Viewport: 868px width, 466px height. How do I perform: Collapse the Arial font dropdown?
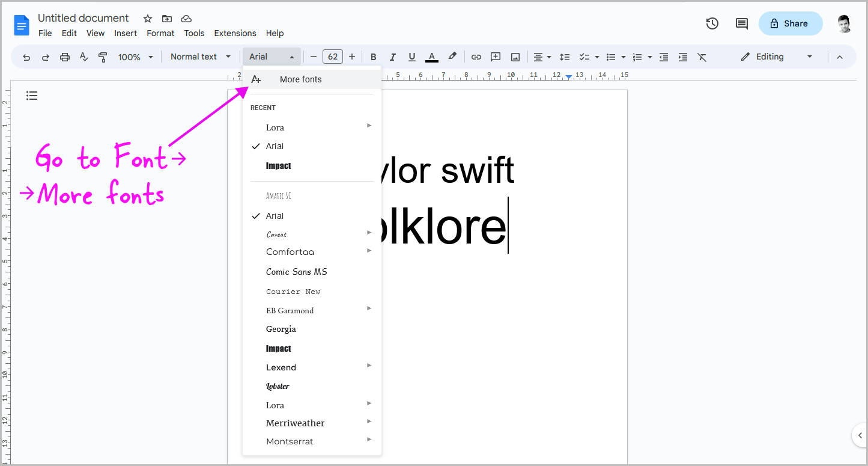coord(272,57)
